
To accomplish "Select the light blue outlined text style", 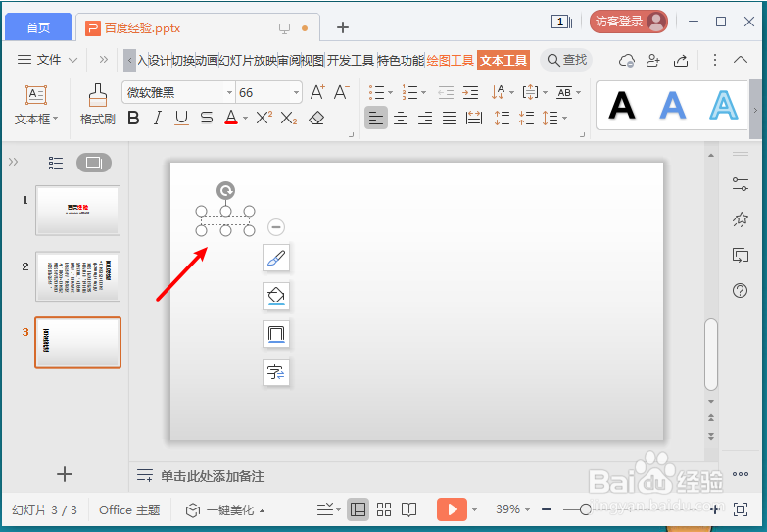I will pyautogui.click(x=724, y=105).
